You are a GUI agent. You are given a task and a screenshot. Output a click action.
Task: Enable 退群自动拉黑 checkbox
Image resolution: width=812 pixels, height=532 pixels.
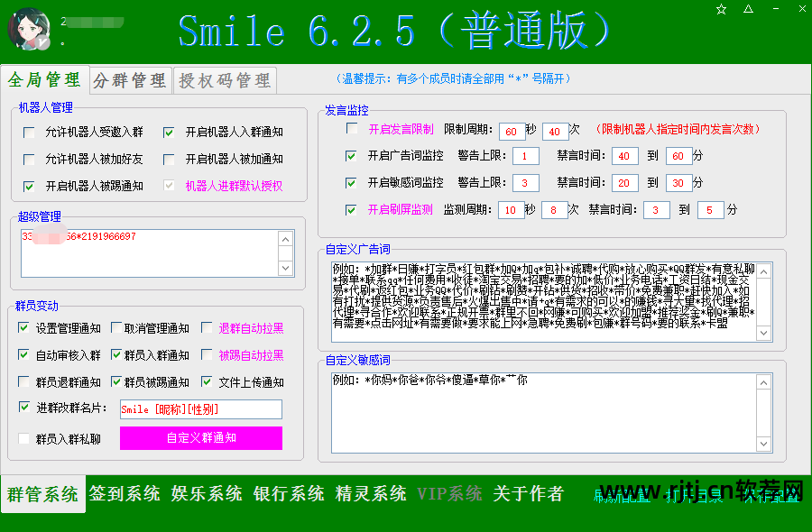click(207, 327)
